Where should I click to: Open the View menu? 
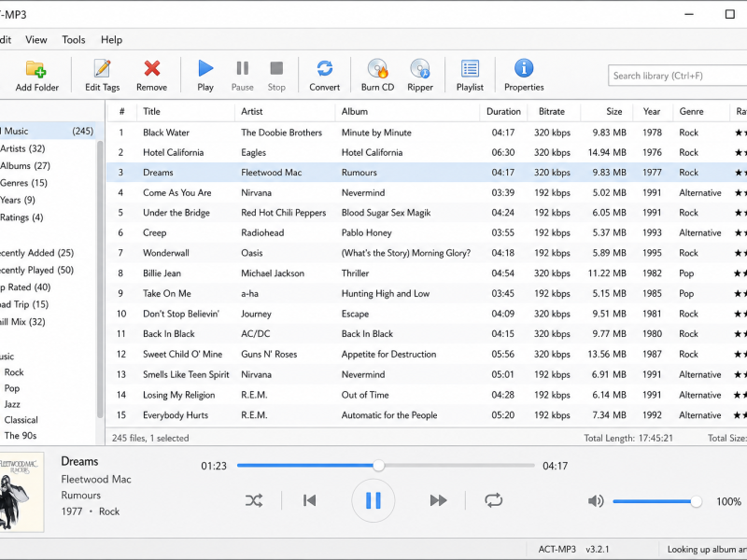coord(36,39)
